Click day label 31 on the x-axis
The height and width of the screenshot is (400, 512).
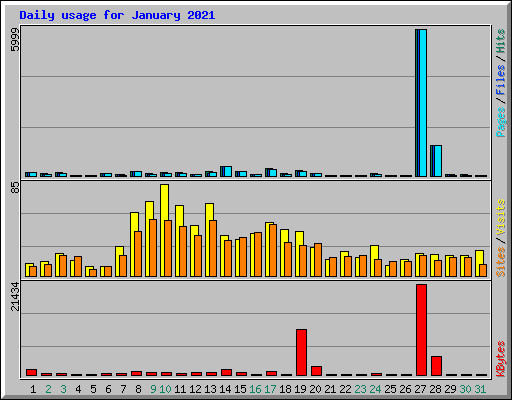480,389
